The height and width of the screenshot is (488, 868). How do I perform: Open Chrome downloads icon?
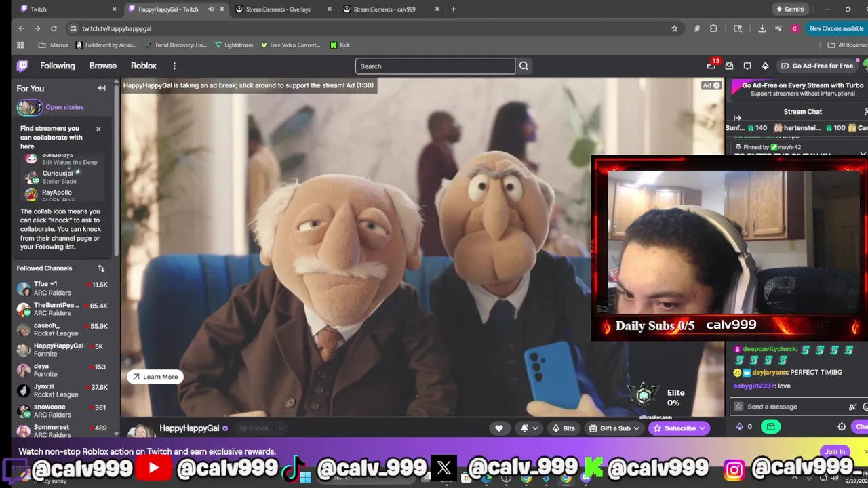click(762, 28)
